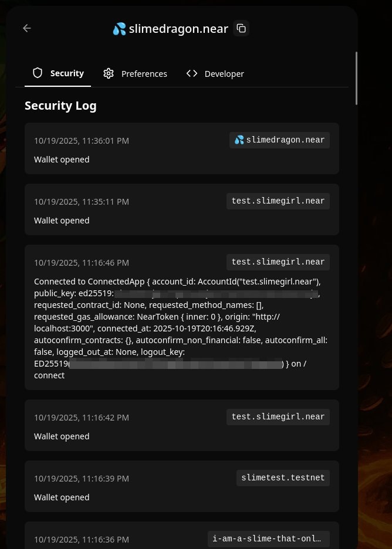Viewport: 392px width, 549px height.
Task: Click the water droplet icon in header
Action: click(x=119, y=29)
